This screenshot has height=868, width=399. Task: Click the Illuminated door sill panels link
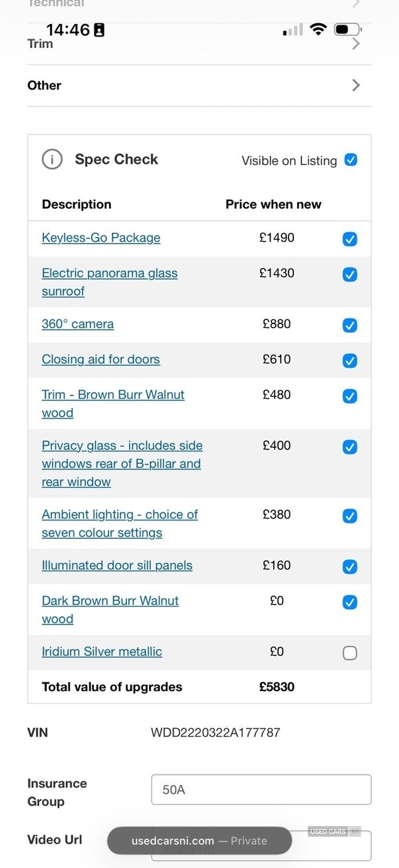(x=117, y=565)
